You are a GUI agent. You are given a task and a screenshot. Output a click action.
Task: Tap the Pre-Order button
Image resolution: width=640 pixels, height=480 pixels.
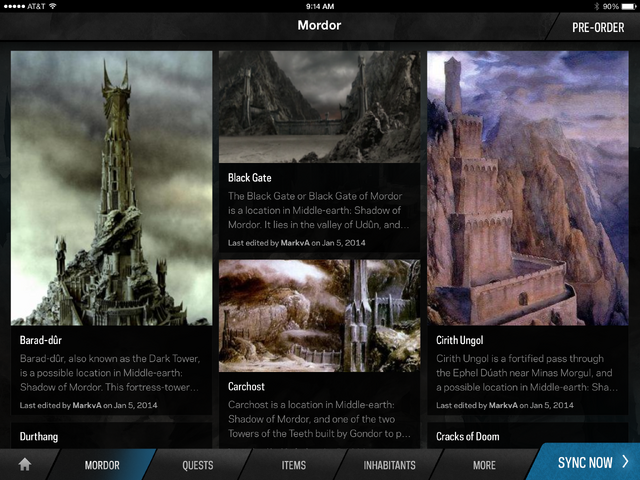coord(598,27)
